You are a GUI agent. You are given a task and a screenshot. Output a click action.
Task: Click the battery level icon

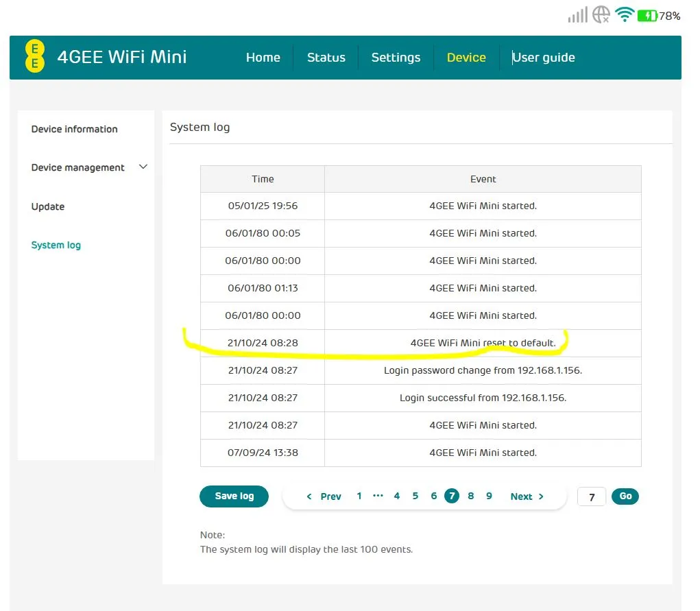pos(647,16)
